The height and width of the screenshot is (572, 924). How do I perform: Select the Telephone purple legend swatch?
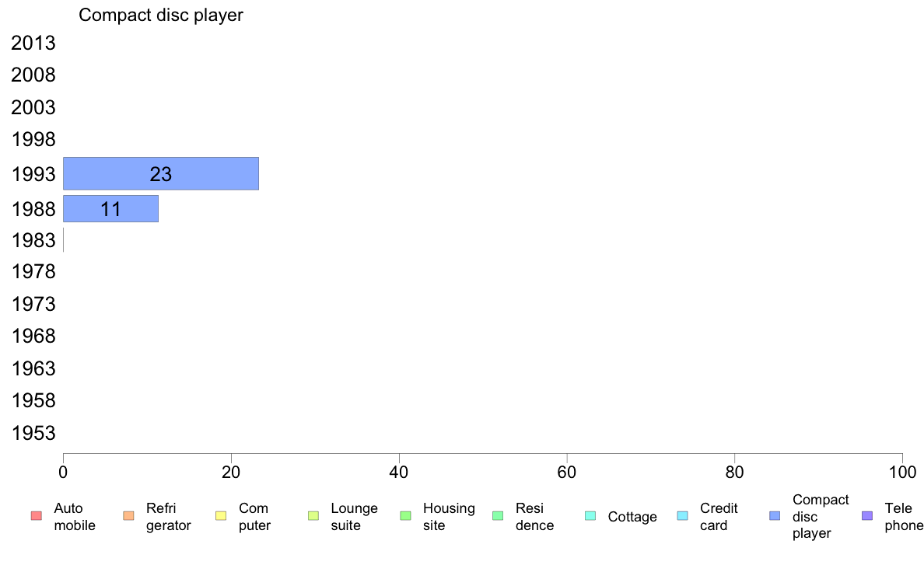867,516
